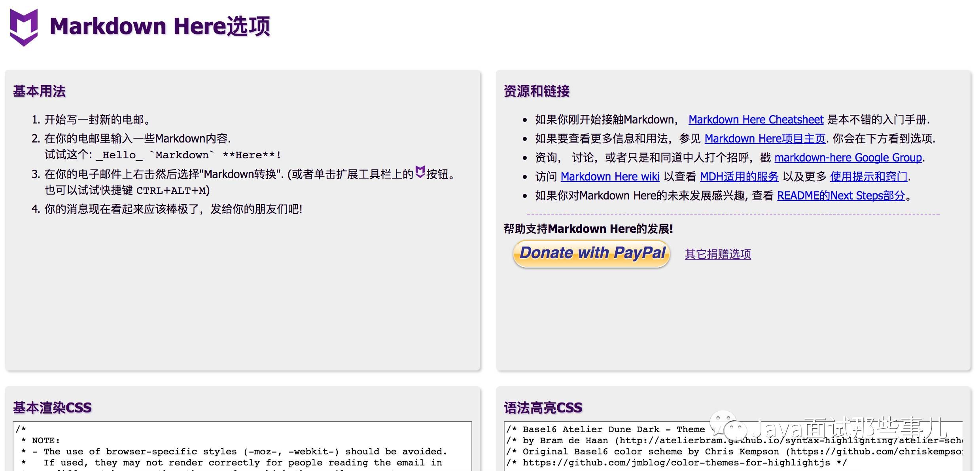Click the inline Markdown toolbar button icon
980x471 pixels.
(x=420, y=172)
